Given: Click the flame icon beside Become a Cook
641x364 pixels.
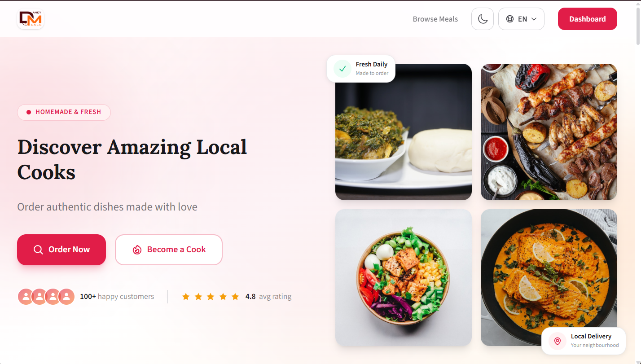Looking at the screenshot, I should [x=137, y=250].
